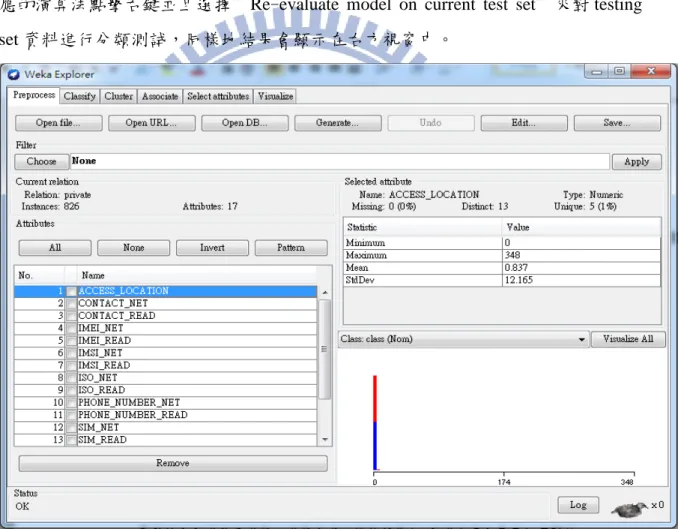The width and height of the screenshot is (678, 529).
Task: Select the ISO_READ attribute row
Action: click(x=166, y=391)
